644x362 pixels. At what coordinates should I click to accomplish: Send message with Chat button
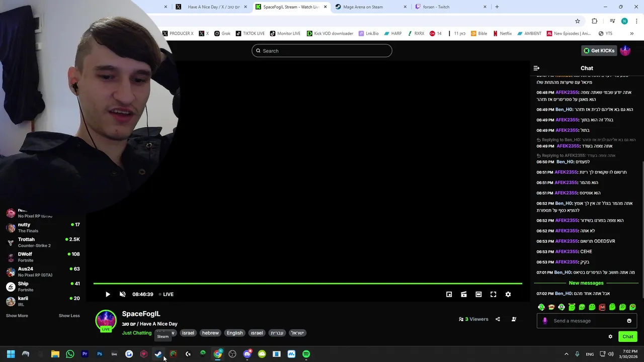[628, 337]
